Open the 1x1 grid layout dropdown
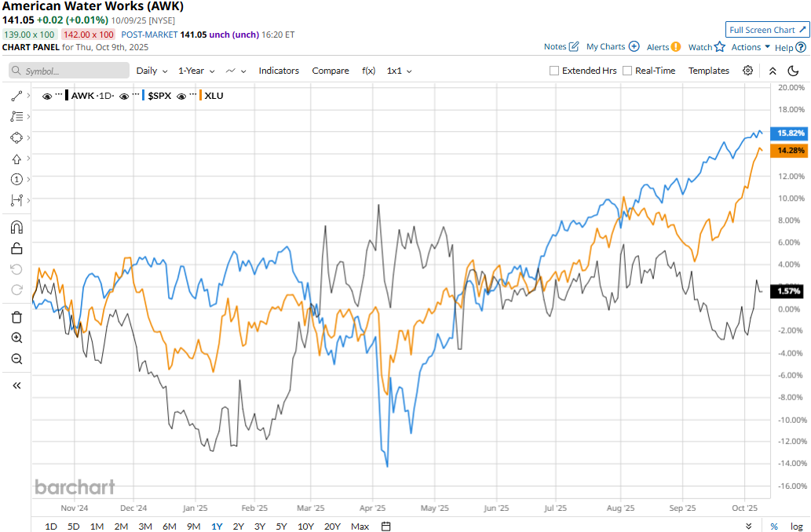Image resolution: width=811 pixels, height=532 pixels. [x=400, y=71]
